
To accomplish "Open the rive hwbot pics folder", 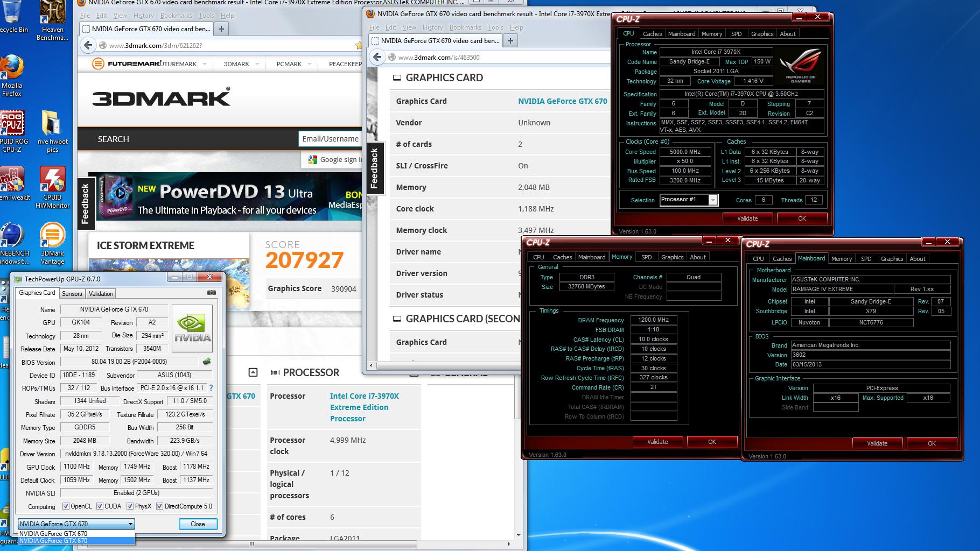I will [53, 132].
